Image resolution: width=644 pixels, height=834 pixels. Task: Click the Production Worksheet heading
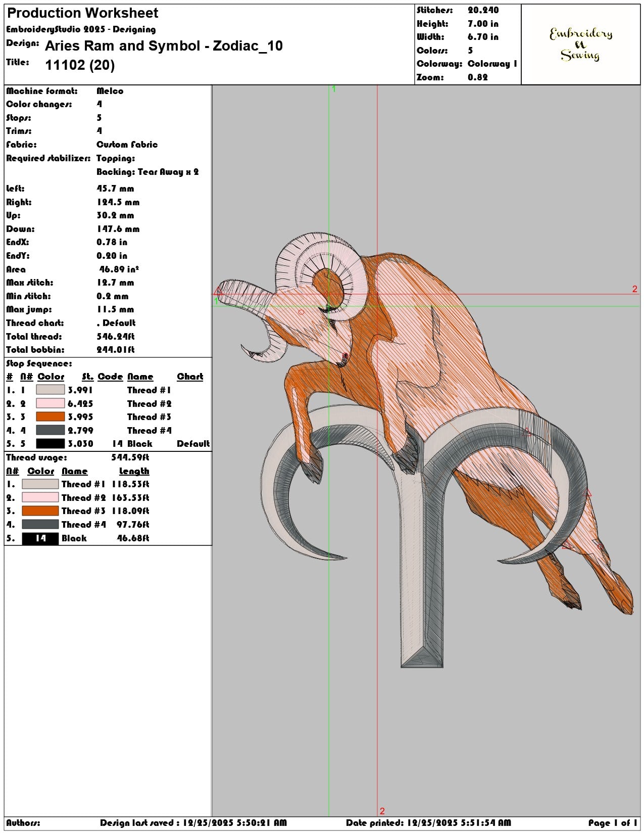(x=83, y=13)
